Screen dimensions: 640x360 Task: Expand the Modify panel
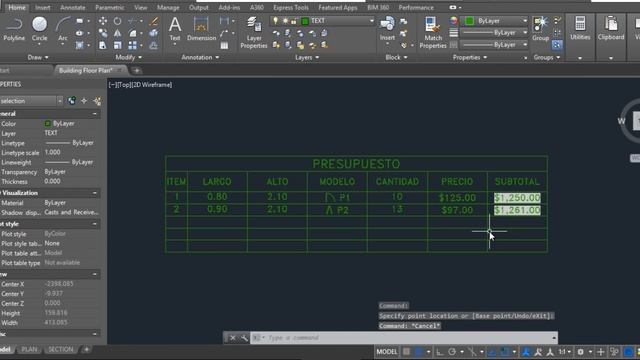pos(129,58)
